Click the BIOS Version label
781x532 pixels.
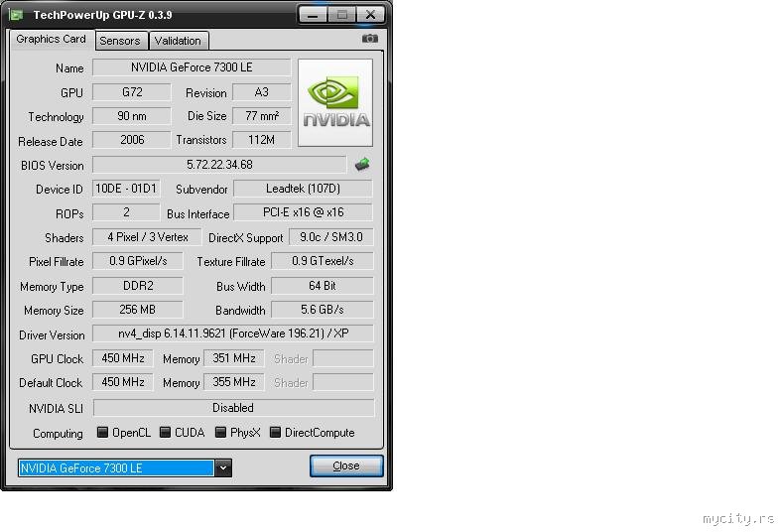(53, 166)
